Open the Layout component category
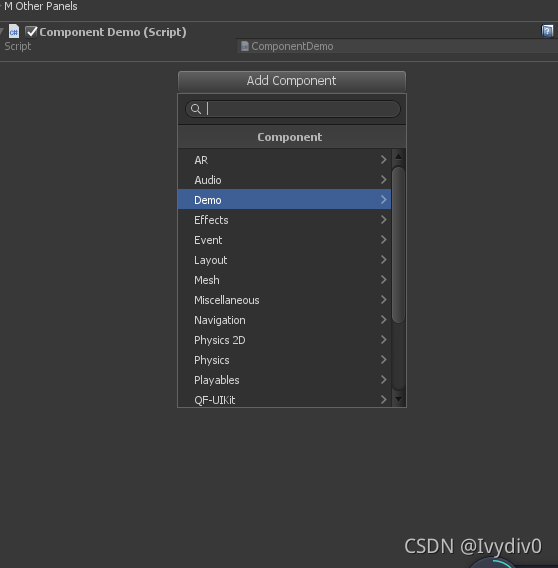Viewport: 558px width, 568px height. [x=284, y=260]
